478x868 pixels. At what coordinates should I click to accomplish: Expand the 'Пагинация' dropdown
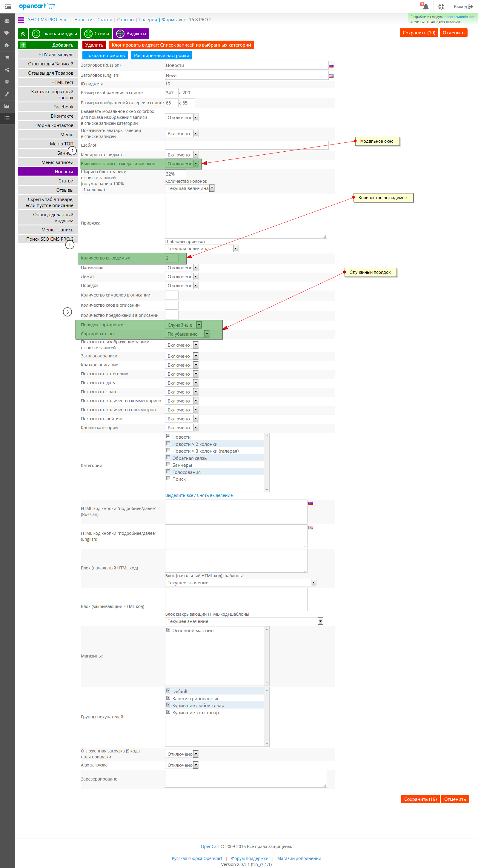click(182, 268)
